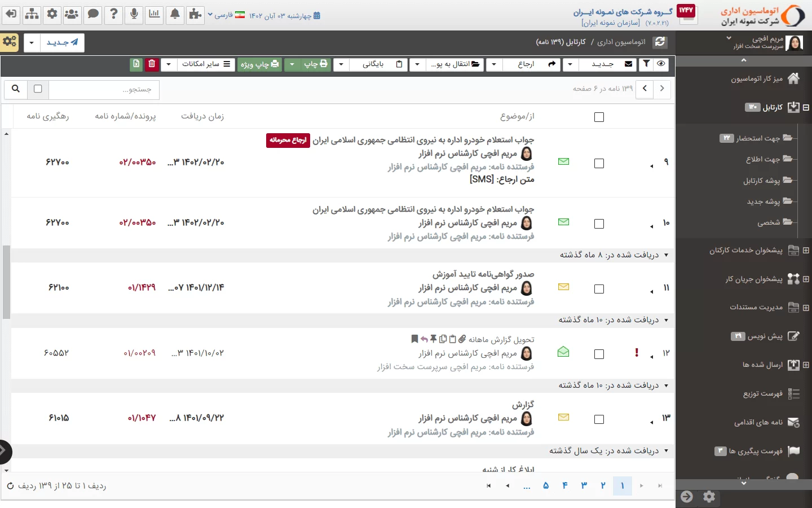Collapse the 'دریافت شده در: ۸ ماه گذشته' group

click(667, 255)
